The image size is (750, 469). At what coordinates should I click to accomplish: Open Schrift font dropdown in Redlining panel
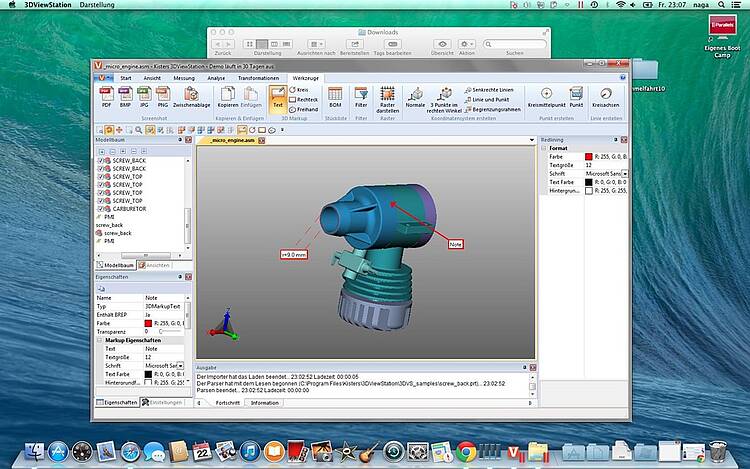tap(625, 173)
